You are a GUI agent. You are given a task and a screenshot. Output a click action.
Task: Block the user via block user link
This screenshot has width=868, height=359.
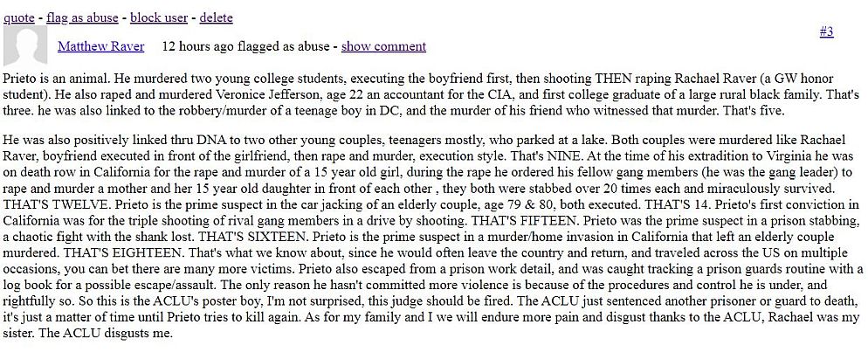tap(159, 17)
